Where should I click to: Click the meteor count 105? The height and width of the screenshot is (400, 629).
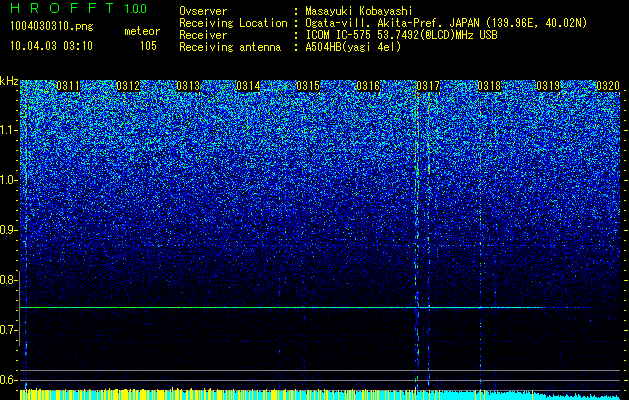click(148, 46)
